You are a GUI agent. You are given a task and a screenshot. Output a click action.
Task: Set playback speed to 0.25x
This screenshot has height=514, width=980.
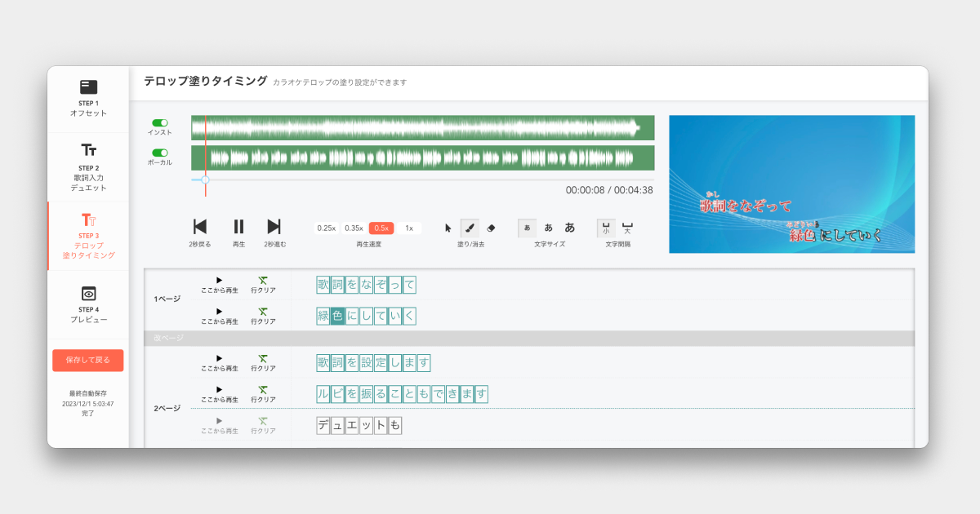(x=327, y=228)
